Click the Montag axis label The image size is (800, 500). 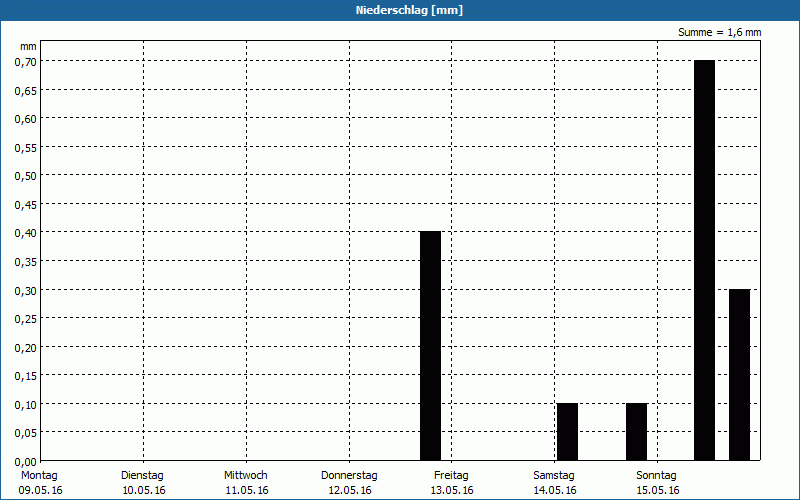pos(39,475)
